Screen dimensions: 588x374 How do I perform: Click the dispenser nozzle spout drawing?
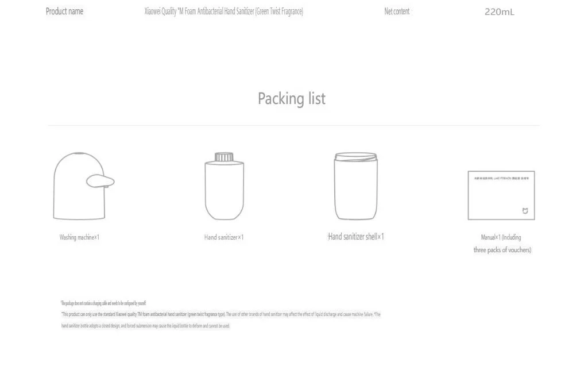coord(100,181)
